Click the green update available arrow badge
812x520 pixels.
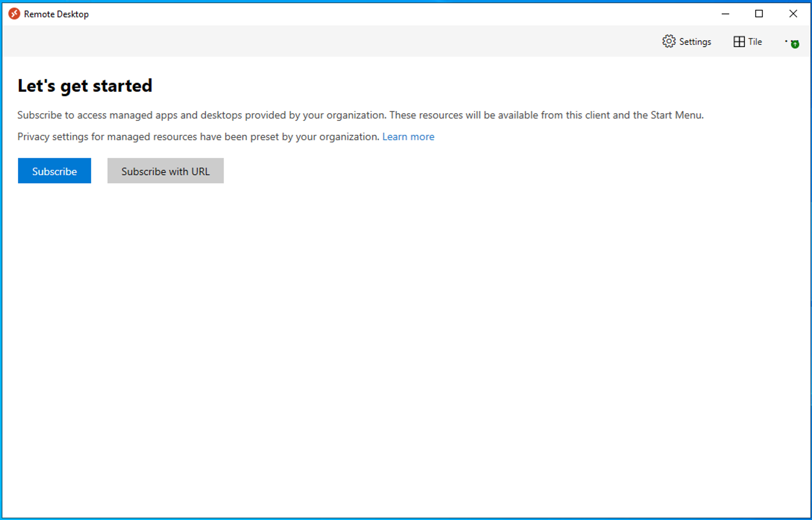point(795,44)
